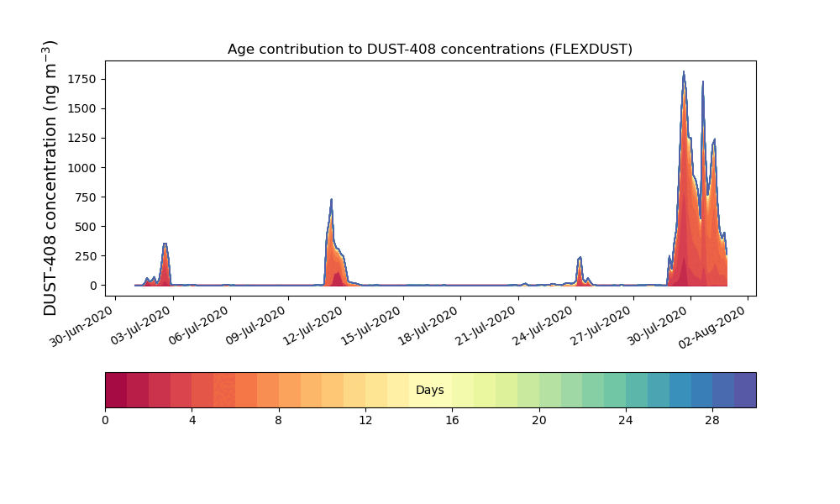Select the 1750 y-axis tick label
This screenshot has width=840, height=504.
[x=82, y=79]
